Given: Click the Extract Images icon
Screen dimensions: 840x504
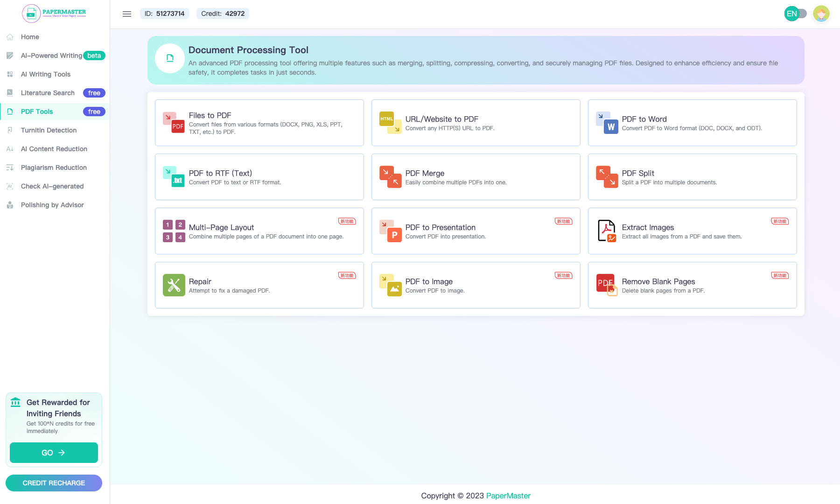Looking at the screenshot, I should tap(607, 231).
